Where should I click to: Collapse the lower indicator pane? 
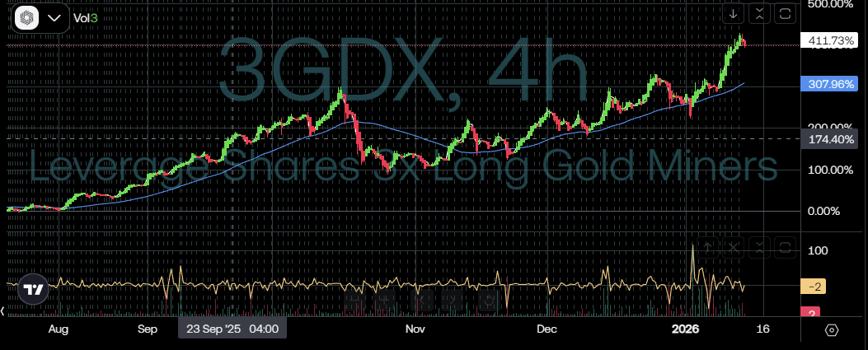click(x=759, y=246)
